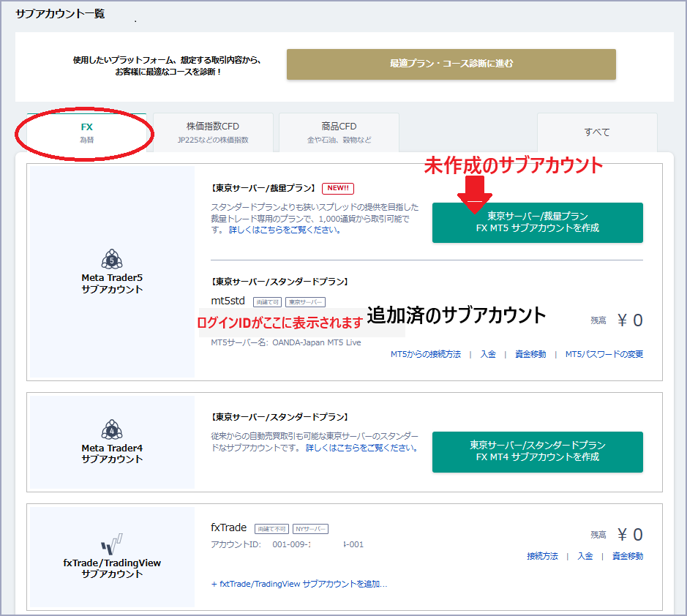
Task: Select the FX 為替 tab
Action: click(x=87, y=132)
